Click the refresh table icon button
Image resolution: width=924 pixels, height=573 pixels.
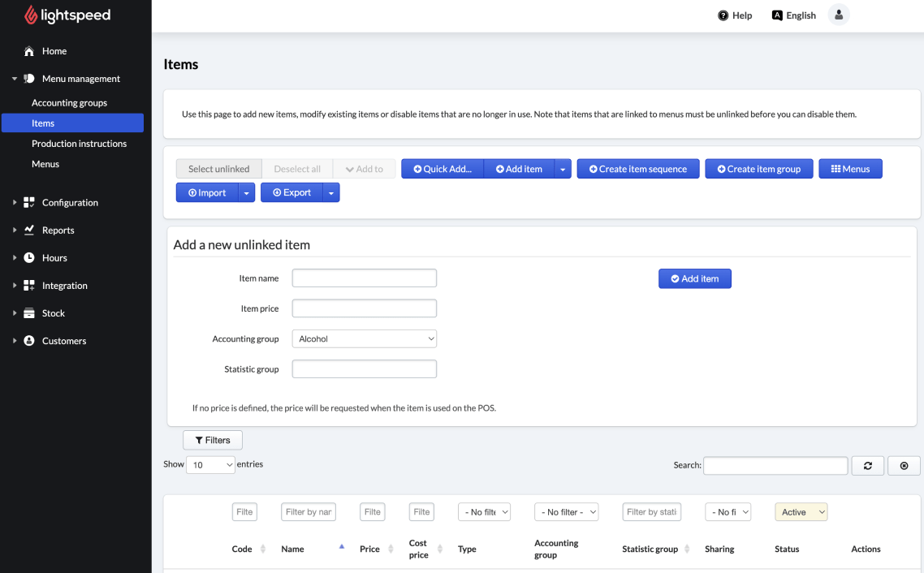pos(868,466)
